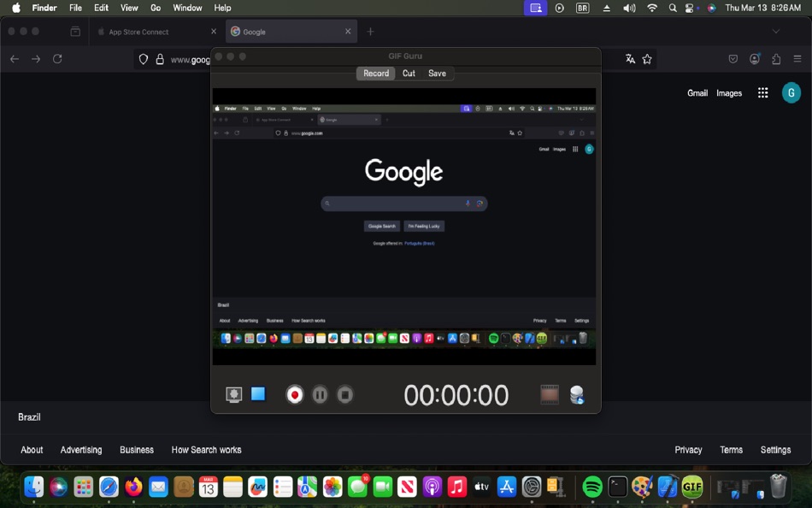Open the Window menu
The height and width of the screenshot is (508, 812).
coord(187,8)
